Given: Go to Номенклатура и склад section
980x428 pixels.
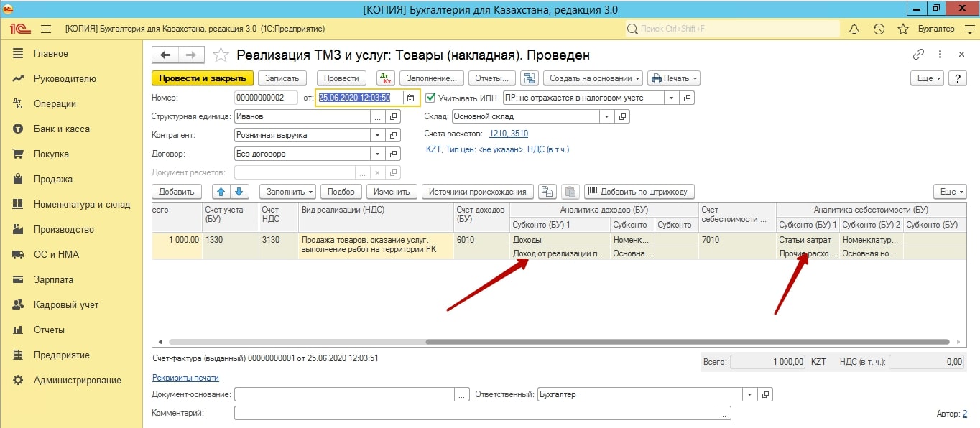Looking at the screenshot, I should (x=81, y=204).
